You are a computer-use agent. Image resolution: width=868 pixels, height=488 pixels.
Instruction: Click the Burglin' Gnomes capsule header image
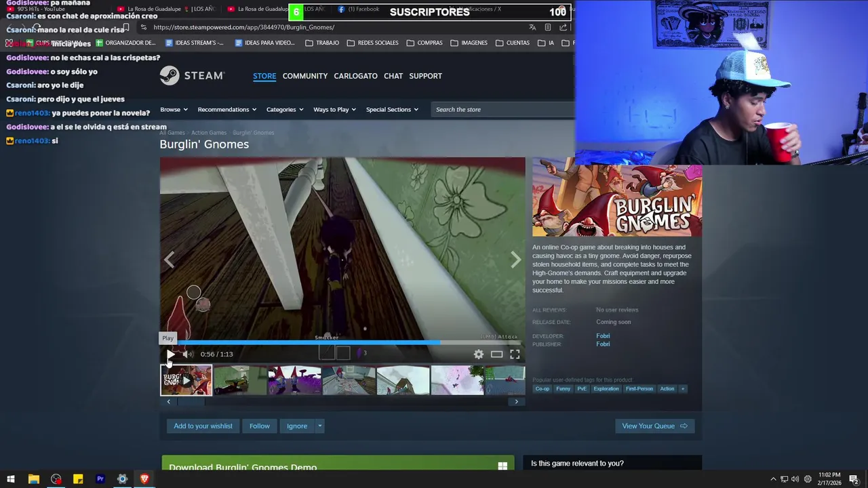tap(617, 197)
